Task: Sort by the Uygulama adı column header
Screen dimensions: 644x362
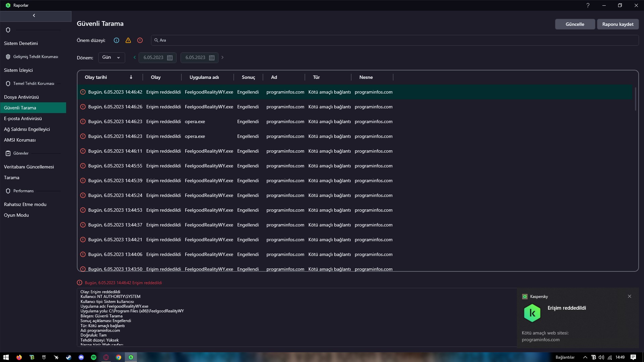Action: [204, 77]
